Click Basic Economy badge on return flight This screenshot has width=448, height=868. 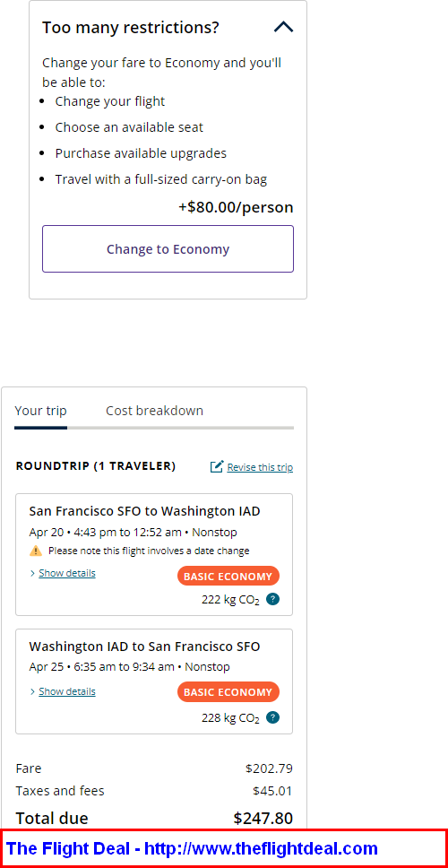228,691
